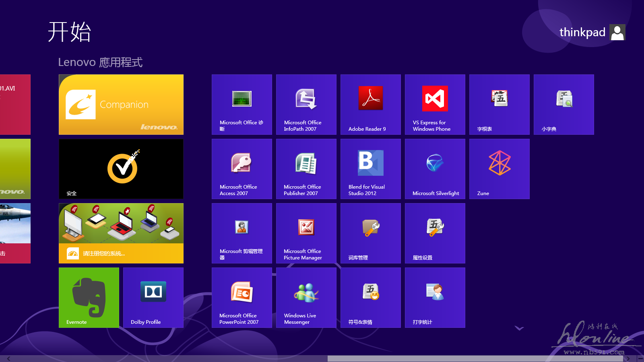This screenshot has height=362, width=644.
Task: Launch Microsoft Silverlight
Action: point(435,169)
